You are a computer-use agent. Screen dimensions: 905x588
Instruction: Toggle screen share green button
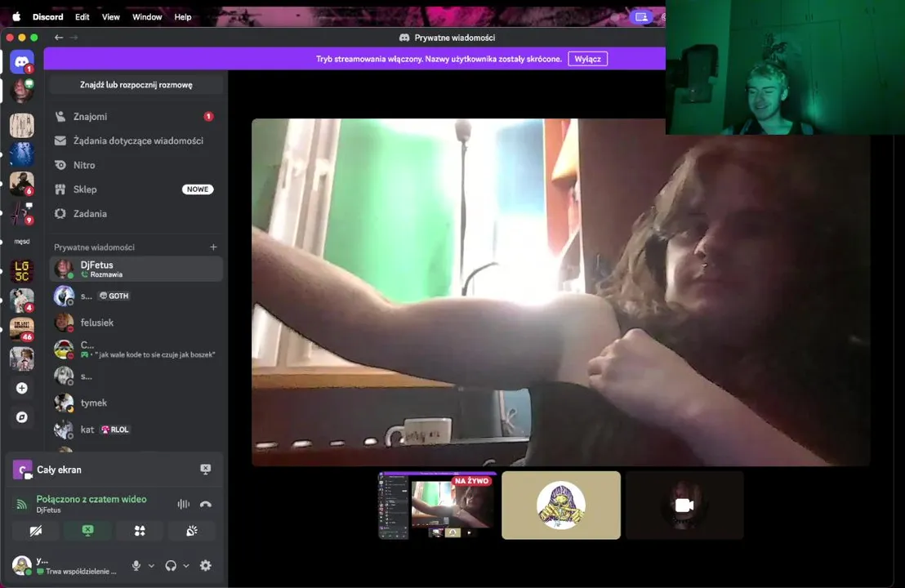[87, 531]
